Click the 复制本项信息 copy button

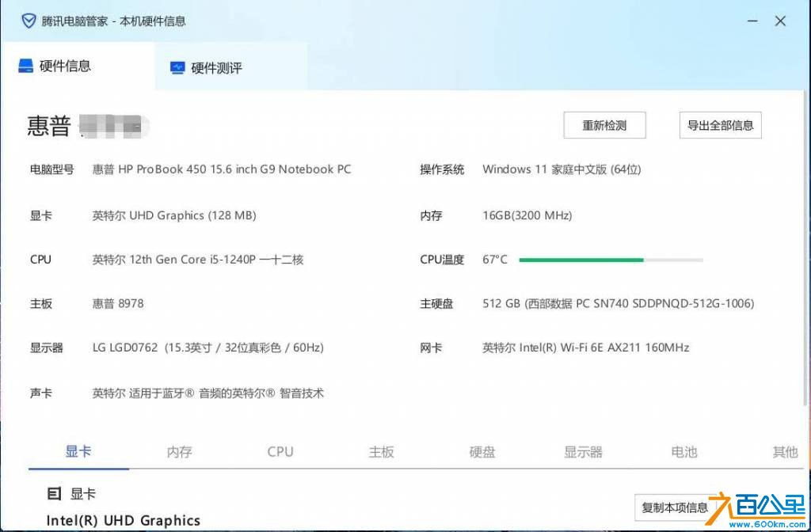674,507
